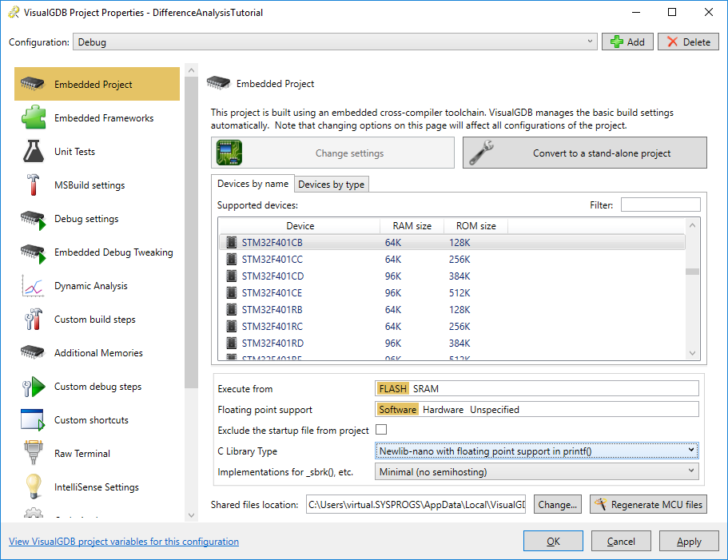Open the Embedded Project page icon
The height and width of the screenshot is (560, 728).
point(32,84)
